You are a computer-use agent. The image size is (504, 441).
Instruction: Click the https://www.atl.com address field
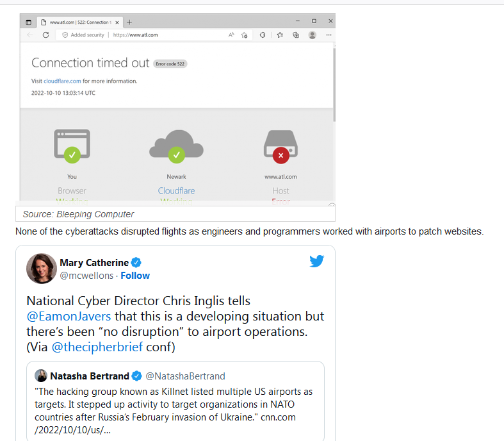tap(135, 35)
